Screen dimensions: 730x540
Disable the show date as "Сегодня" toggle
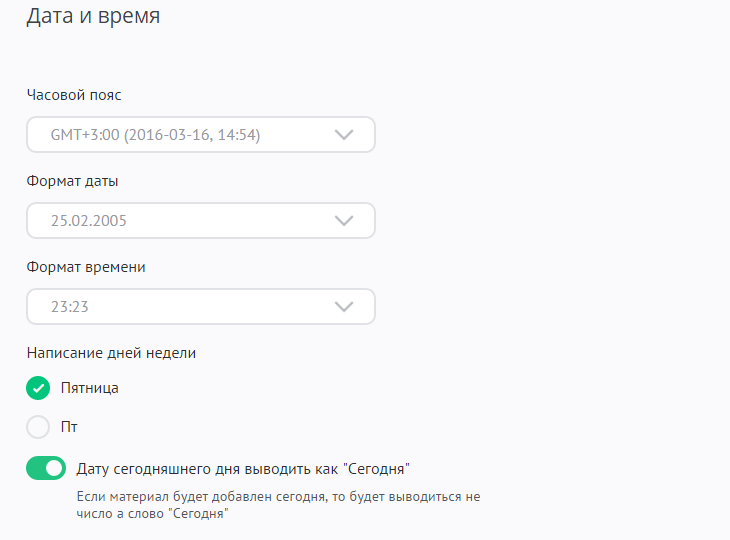(46, 467)
